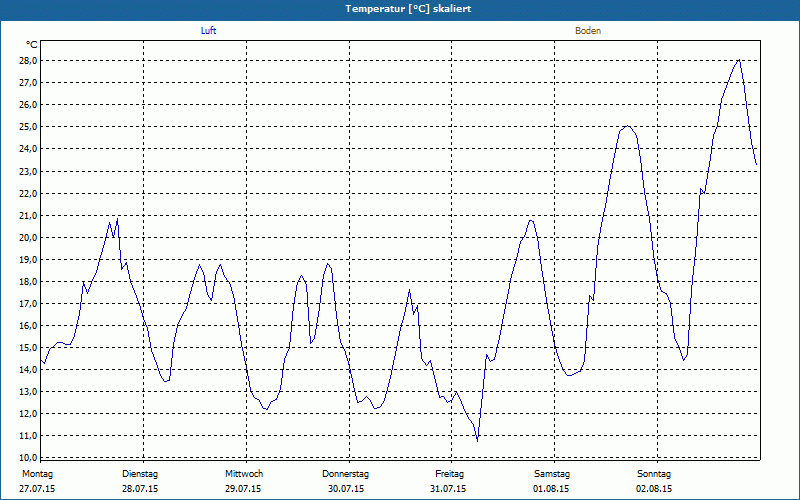Select the 28,0 y-axis label
800x500 pixels.
click(28, 61)
